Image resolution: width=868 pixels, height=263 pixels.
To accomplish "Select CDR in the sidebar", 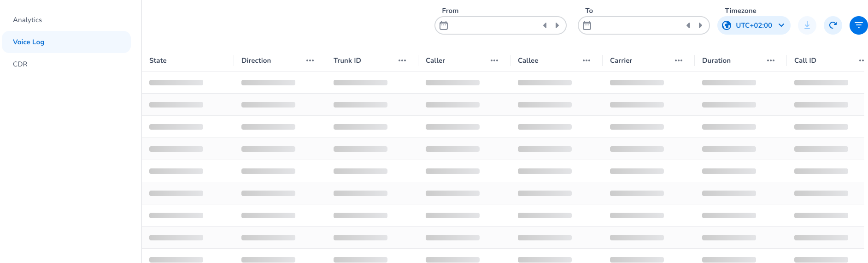I will point(20,64).
